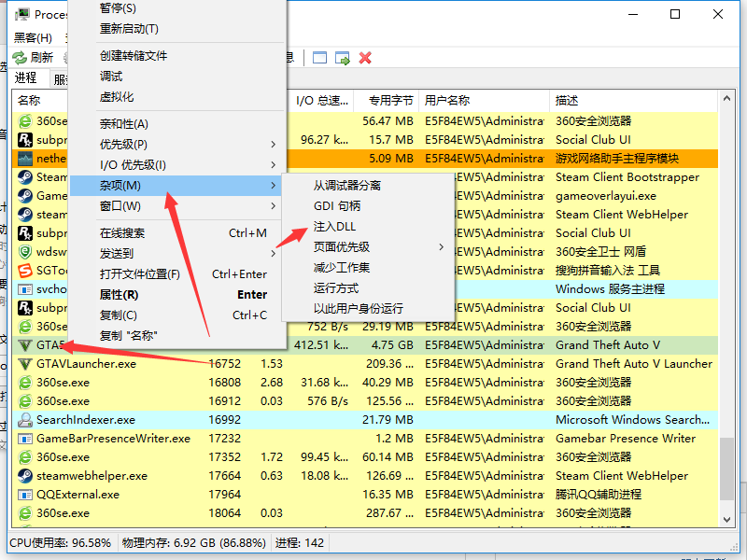Click the GTAVLauncher.exe icon
747x560 pixels.
coord(25,364)
